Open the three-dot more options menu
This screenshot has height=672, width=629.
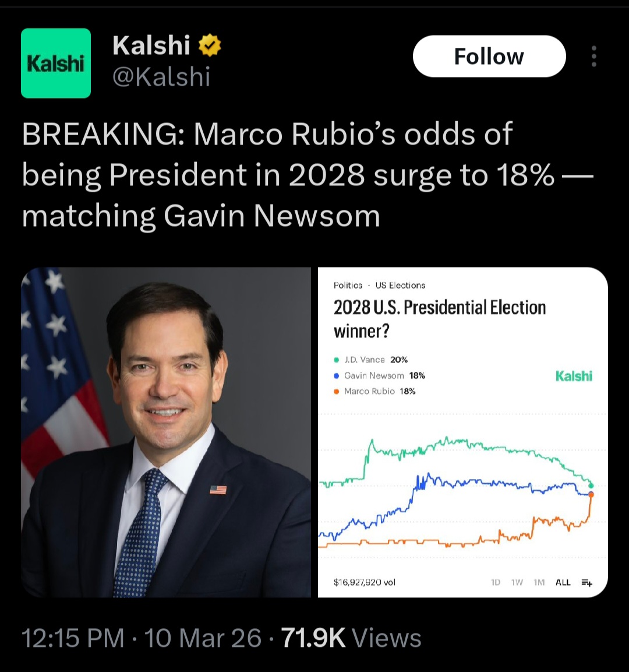point(593,57)
